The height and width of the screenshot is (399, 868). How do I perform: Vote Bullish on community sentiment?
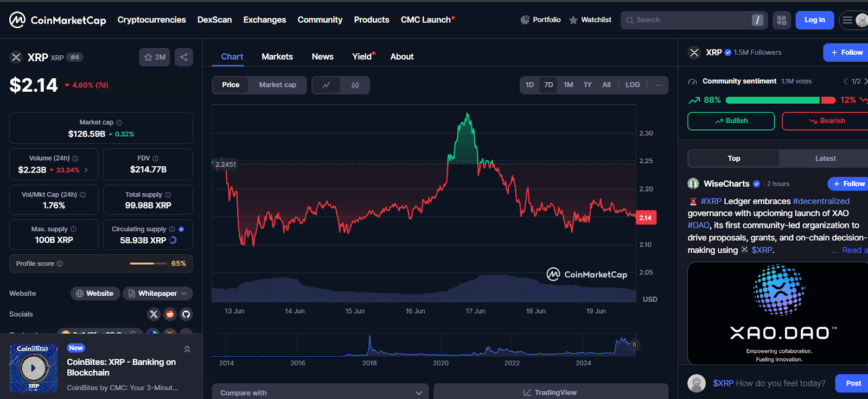click(x=731, y=121)
